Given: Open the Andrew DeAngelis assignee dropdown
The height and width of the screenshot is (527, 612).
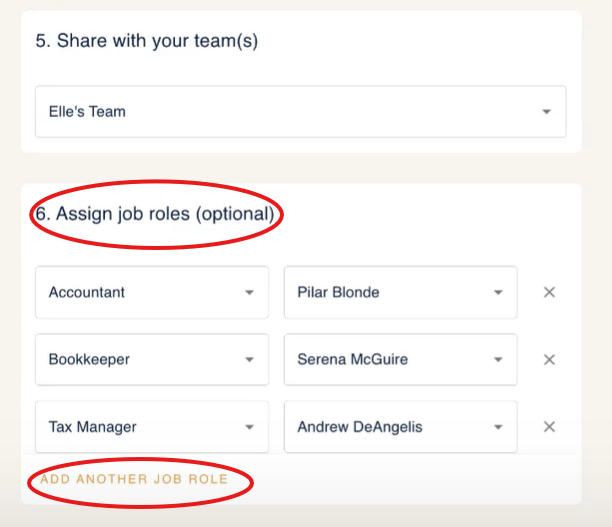Looking at the screenshot, I should [x=401, y=427].
